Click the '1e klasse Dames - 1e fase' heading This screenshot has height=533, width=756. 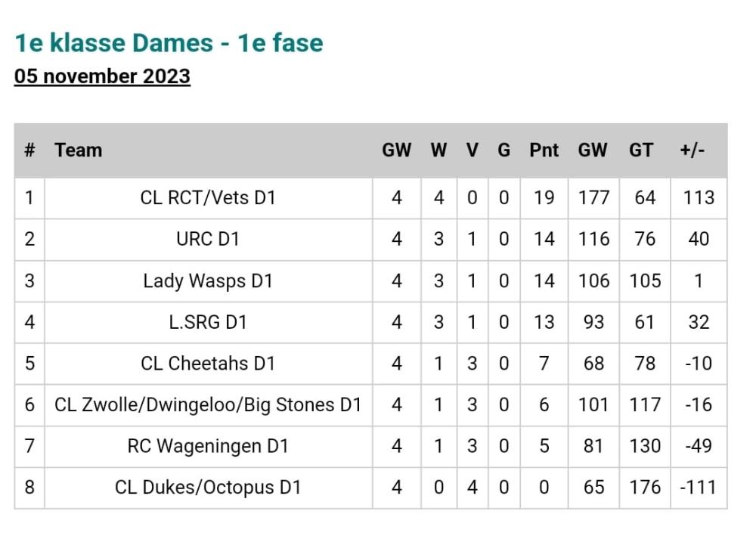coord(169,43)
